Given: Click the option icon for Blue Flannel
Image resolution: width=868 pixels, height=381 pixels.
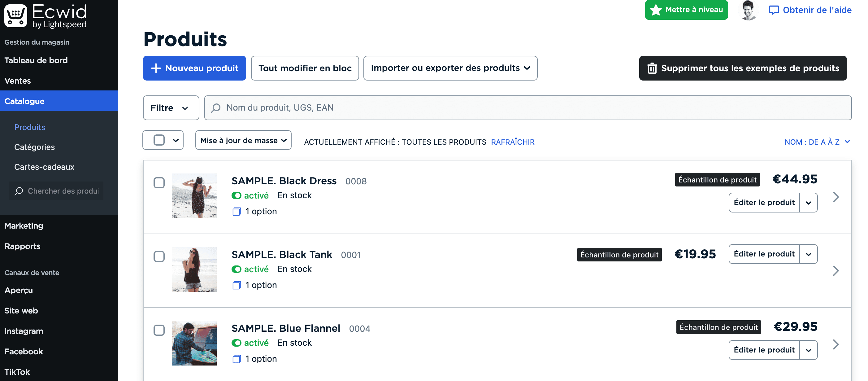Looking at the screenshot, I should pos(237,359).
